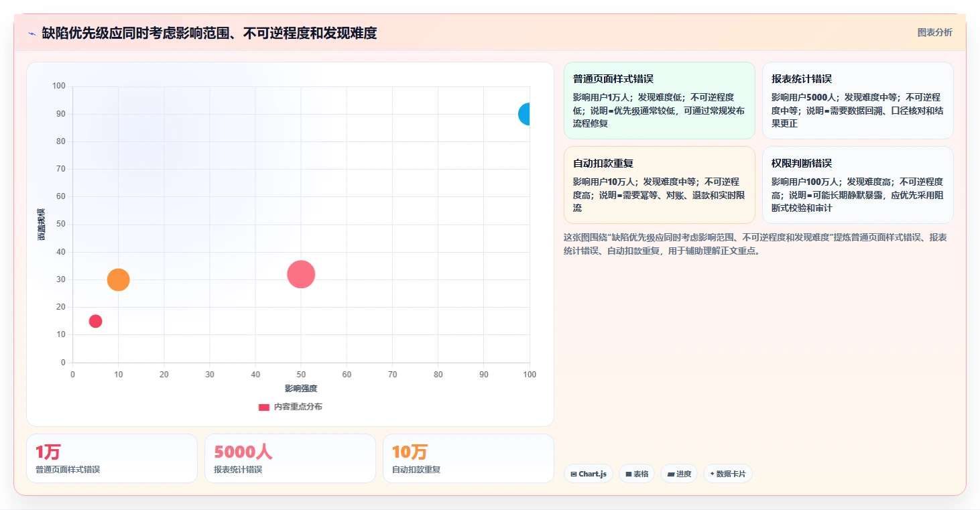Open the 普通页面样式错误 info card
The height and width of the screenshot is (510, 980).
(660, 101)
